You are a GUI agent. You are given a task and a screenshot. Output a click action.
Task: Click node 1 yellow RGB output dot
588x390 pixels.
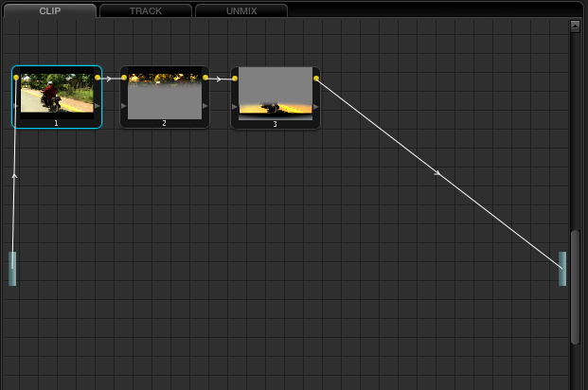98,78
